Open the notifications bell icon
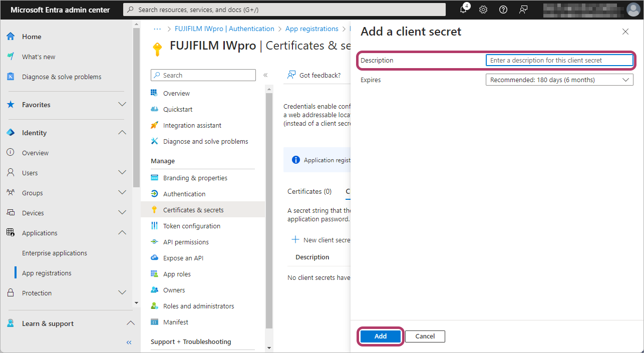644x353 pixels. [463, 10]
